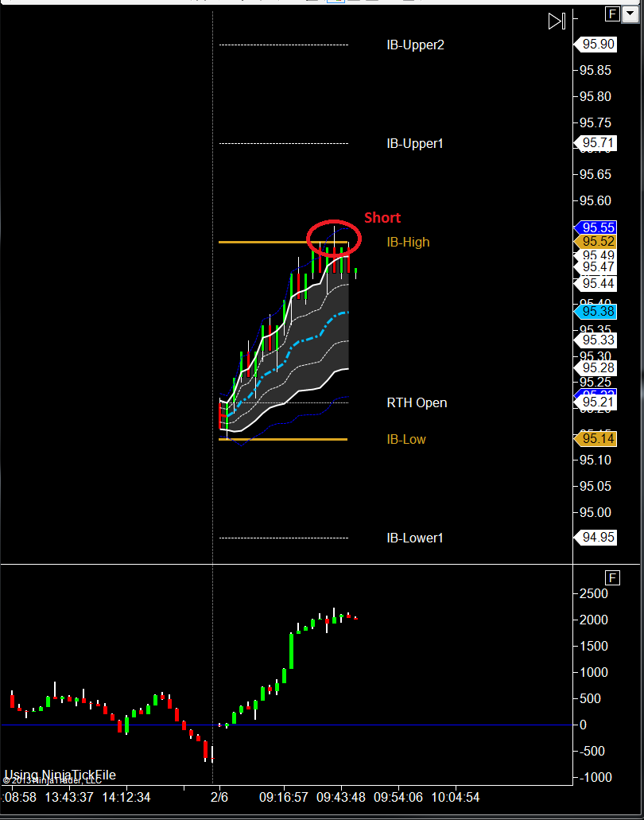Click the Using NinjaTickFile text
This screenshot has height=820, width=644.
[x=60, y=775]
